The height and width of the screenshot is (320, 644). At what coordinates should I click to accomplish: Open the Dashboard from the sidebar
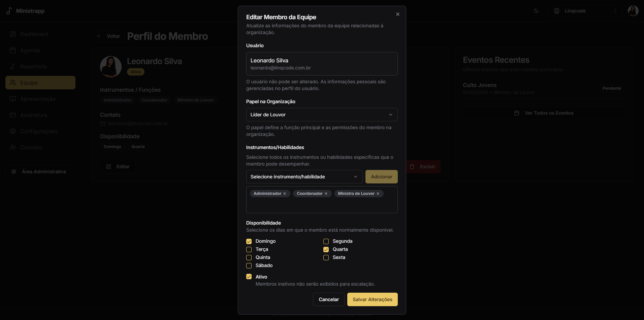coord(34,34)
